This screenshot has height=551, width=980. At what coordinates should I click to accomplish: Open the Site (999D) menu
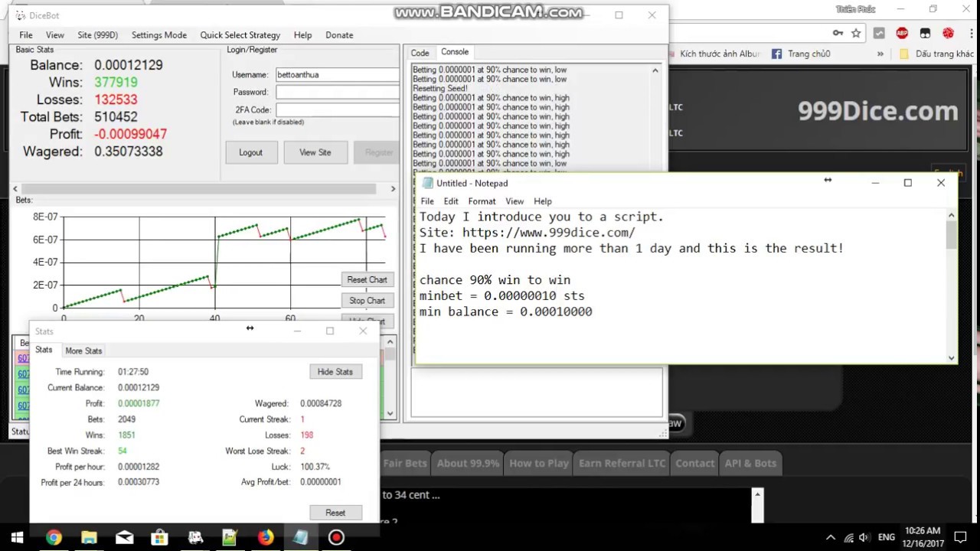click(x=97, y=35)
